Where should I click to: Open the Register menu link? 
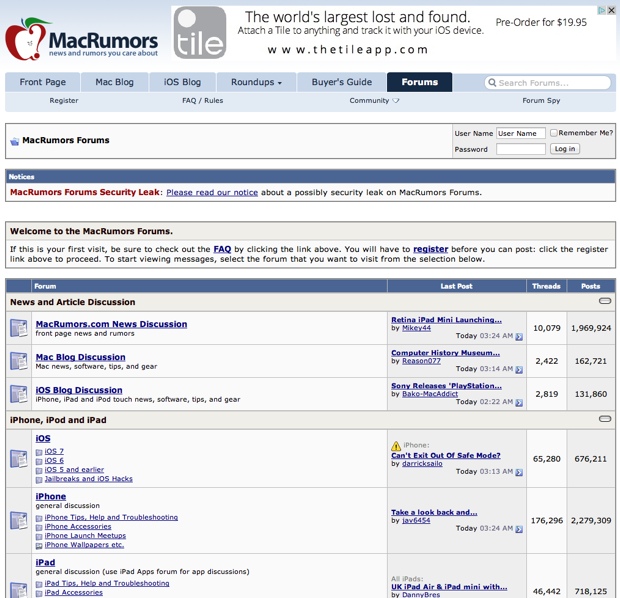pos(64,100)
